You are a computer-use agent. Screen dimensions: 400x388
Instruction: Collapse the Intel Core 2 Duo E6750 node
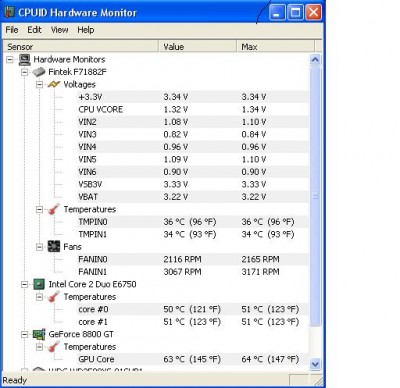[x=25, y=284]
